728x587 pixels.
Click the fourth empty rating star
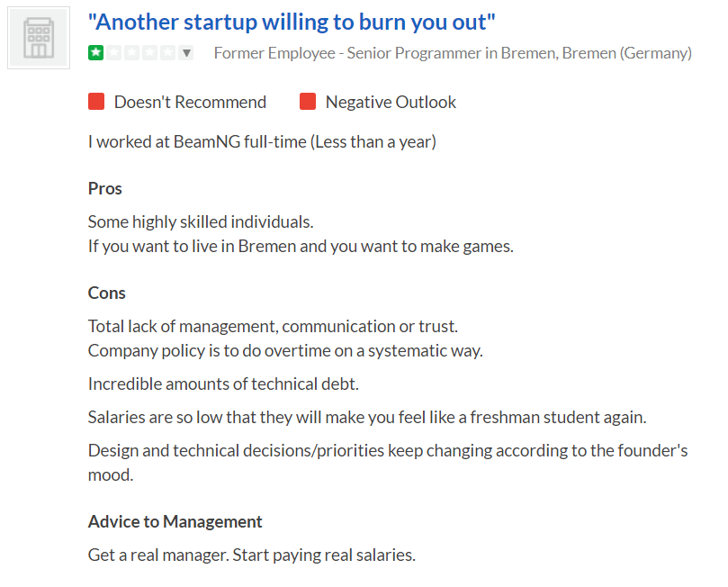(149, 52)
